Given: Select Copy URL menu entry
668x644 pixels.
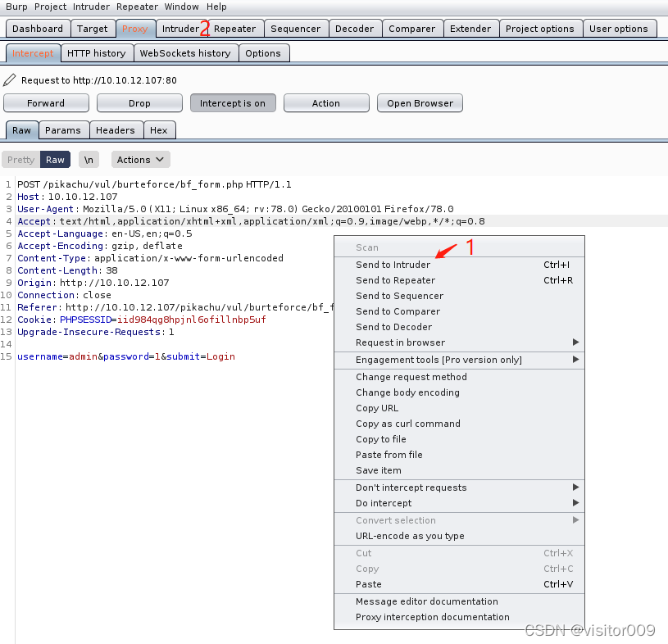Looking at the screenshot, I should tap(459, 408).
